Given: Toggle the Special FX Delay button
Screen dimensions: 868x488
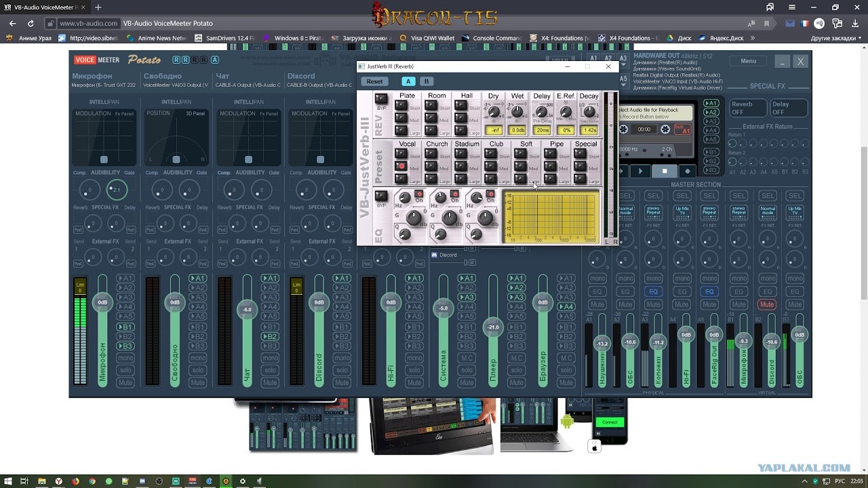Looking at the screenshot, I should [x=789, y=108].
